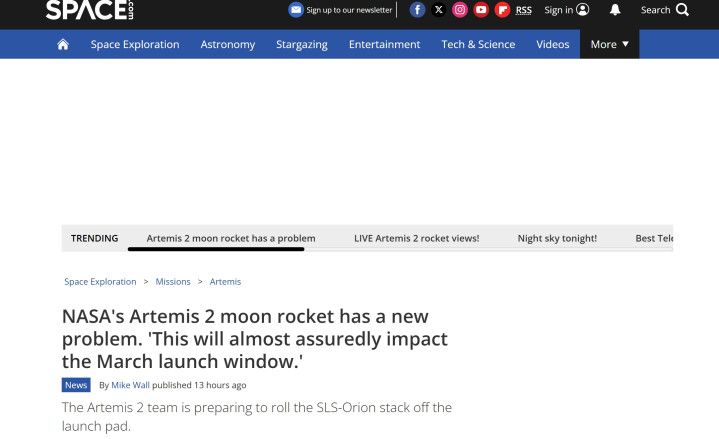Click the Sign in user avatar icon
This screenshot has height=439, width=719.
tap(582, 10)
